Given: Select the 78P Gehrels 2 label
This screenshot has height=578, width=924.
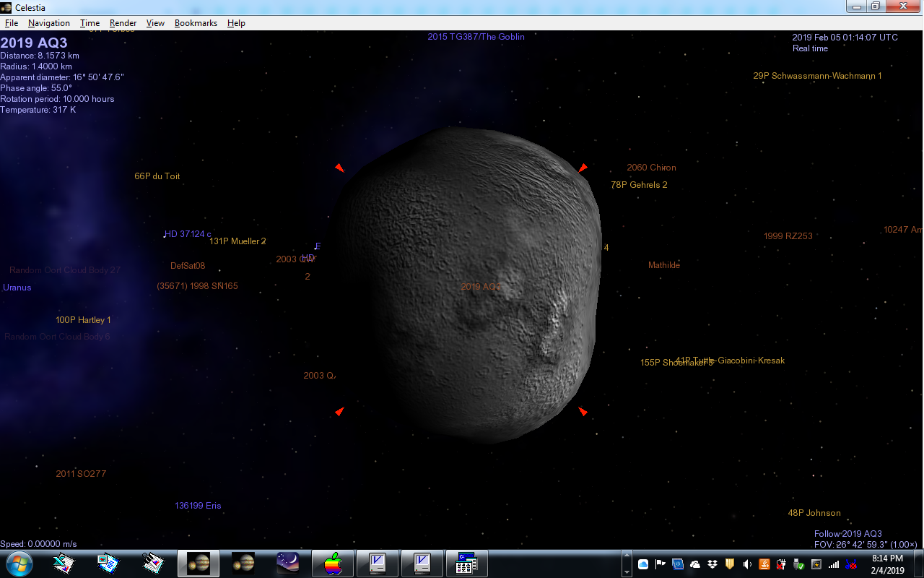Looking at the screenshot, I should [639, 185].
